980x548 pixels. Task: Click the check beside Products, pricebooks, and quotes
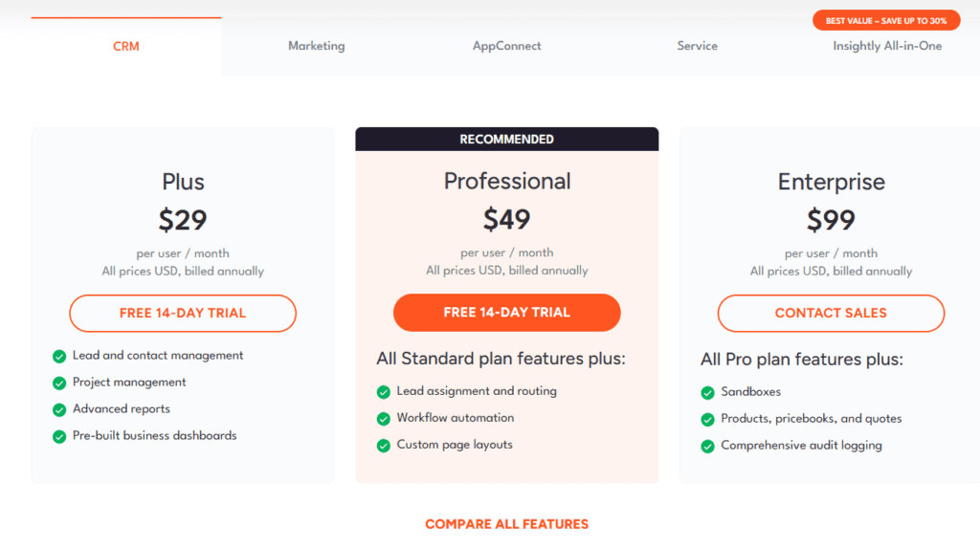click(x=707, y=419)
